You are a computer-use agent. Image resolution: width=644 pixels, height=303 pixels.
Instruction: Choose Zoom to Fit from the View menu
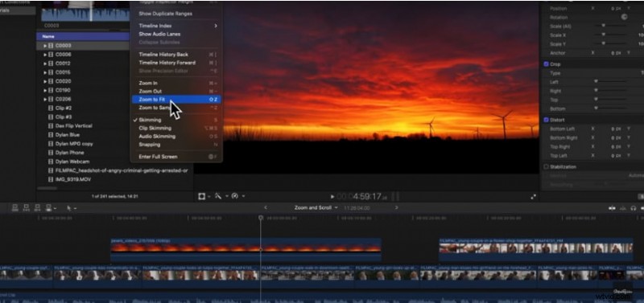176,99
